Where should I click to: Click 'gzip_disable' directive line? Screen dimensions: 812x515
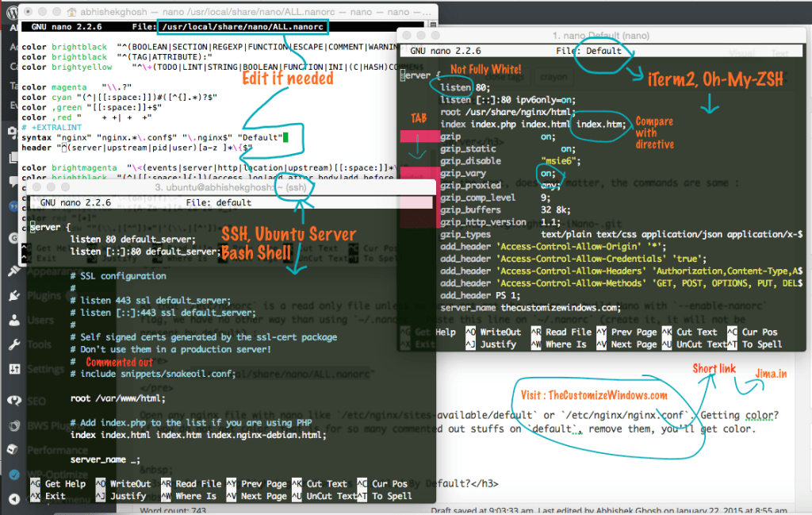pyautogui.click(x=511, y=161)
